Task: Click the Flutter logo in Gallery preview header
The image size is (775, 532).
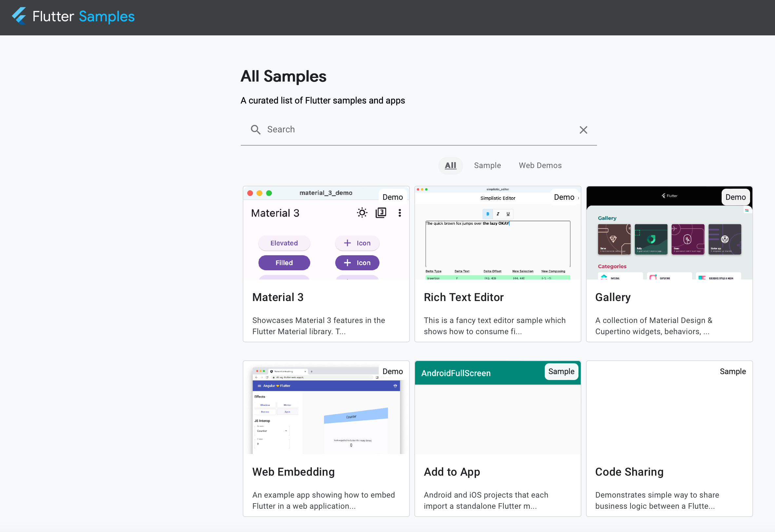Action: coord(669,196)
